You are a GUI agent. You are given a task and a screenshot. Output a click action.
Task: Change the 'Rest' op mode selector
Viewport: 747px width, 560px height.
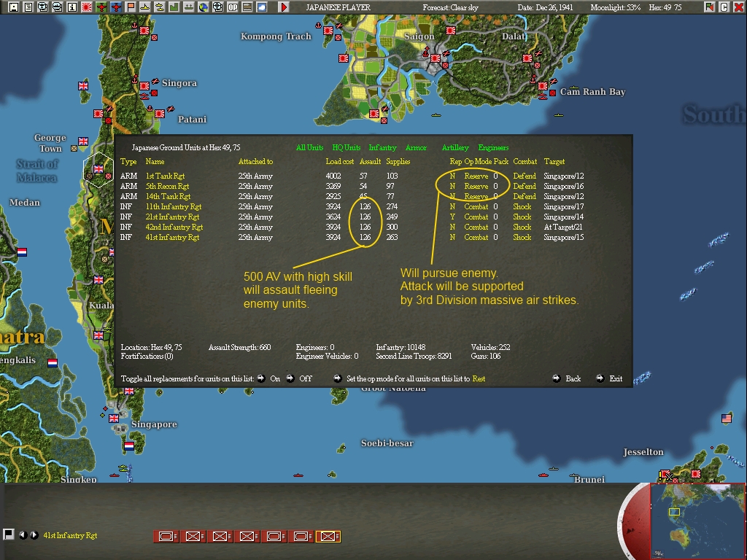479,378
